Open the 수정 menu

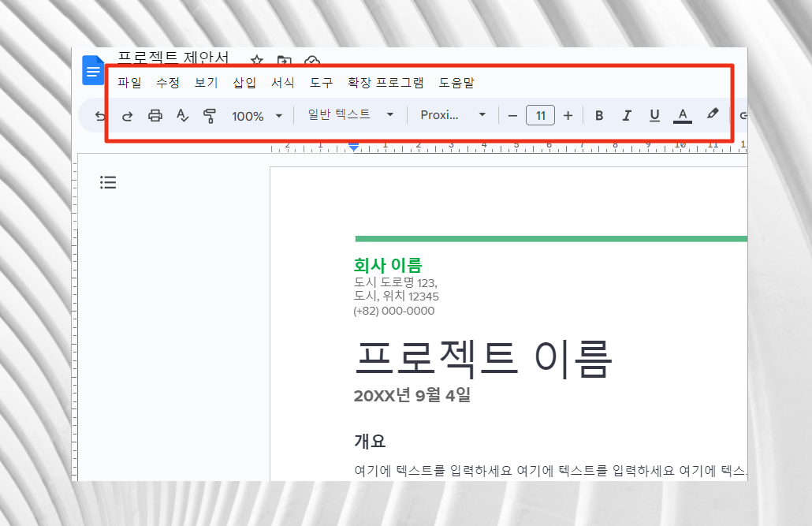coord(168,82)
